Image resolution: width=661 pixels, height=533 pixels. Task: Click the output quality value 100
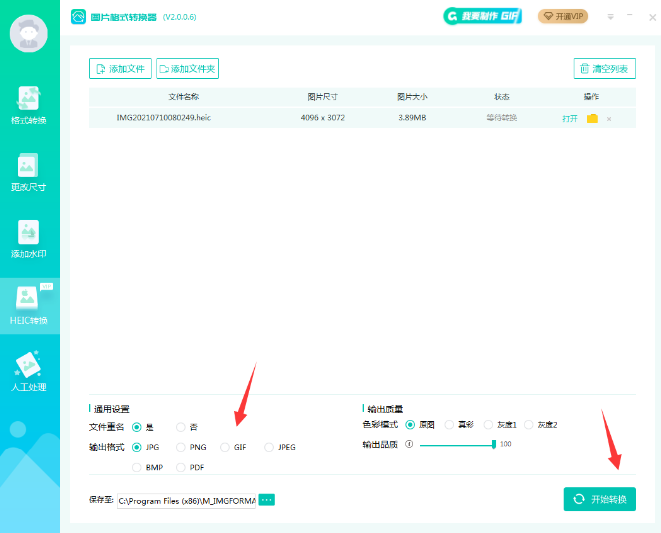505,444
